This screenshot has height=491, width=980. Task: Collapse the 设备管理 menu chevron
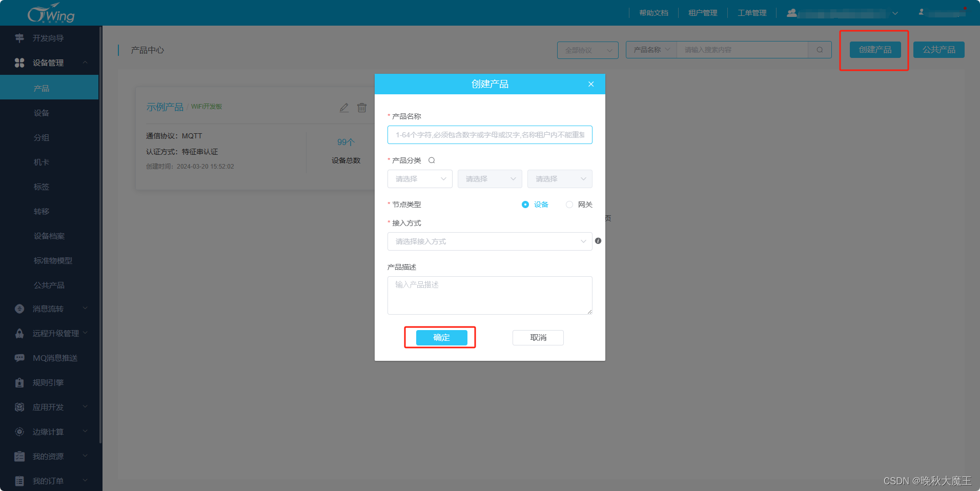coord(85,63)
